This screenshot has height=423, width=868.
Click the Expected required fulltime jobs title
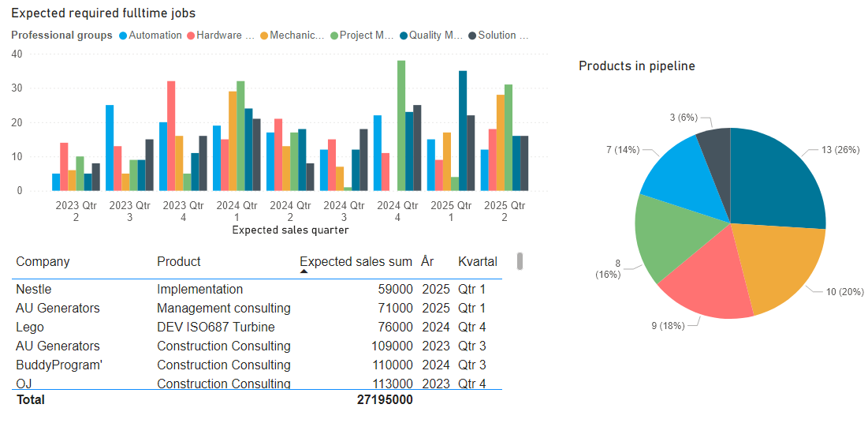tap(103, 13)
